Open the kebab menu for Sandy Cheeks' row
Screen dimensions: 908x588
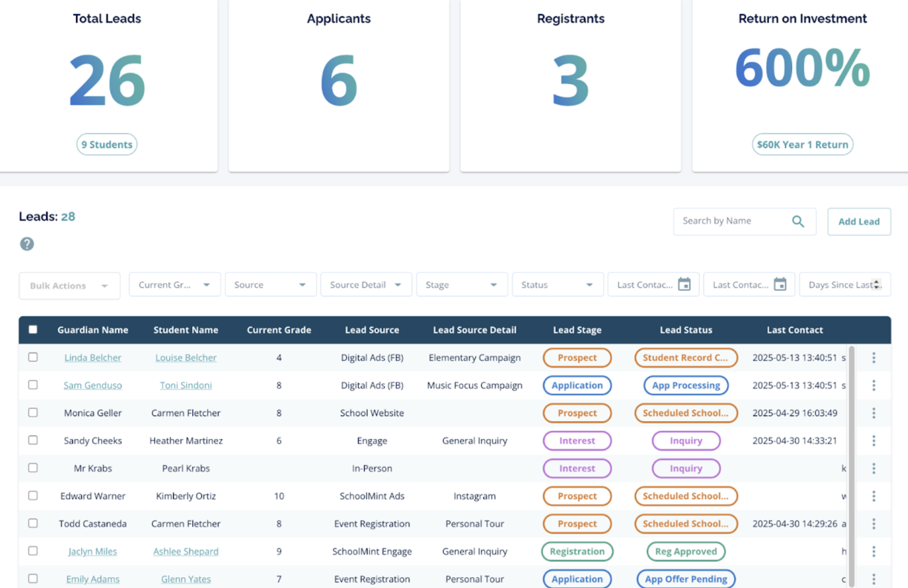tap(873, 440)
